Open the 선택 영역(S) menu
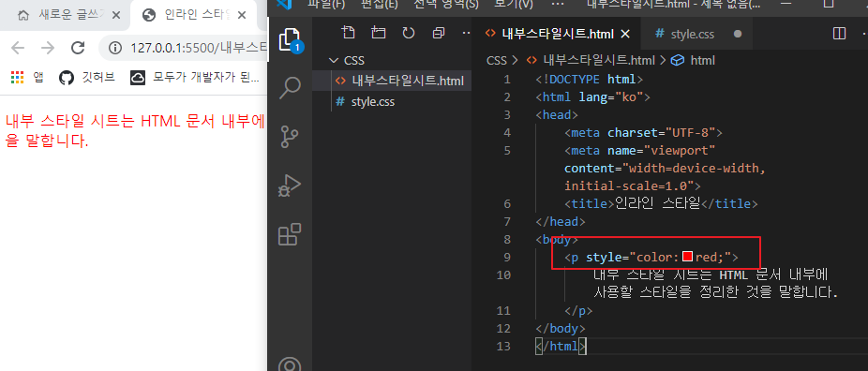This screenshot has width=868, height=371. coord(446,5)
